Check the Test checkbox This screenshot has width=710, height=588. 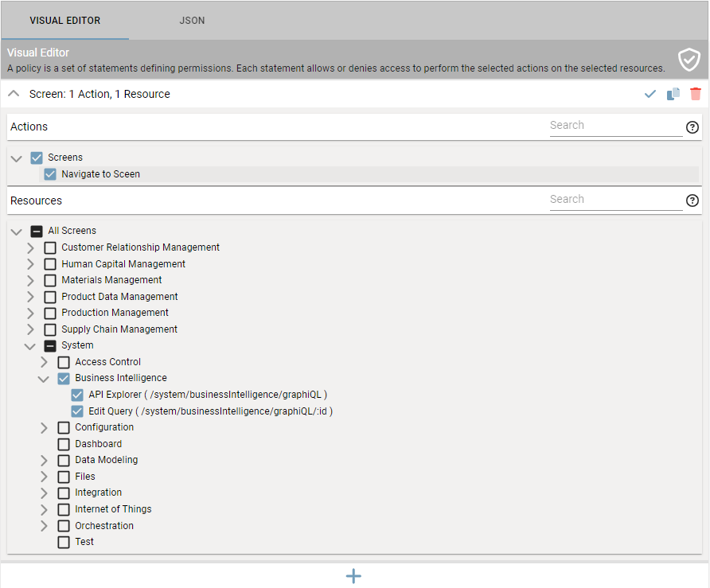coord(64,543)
